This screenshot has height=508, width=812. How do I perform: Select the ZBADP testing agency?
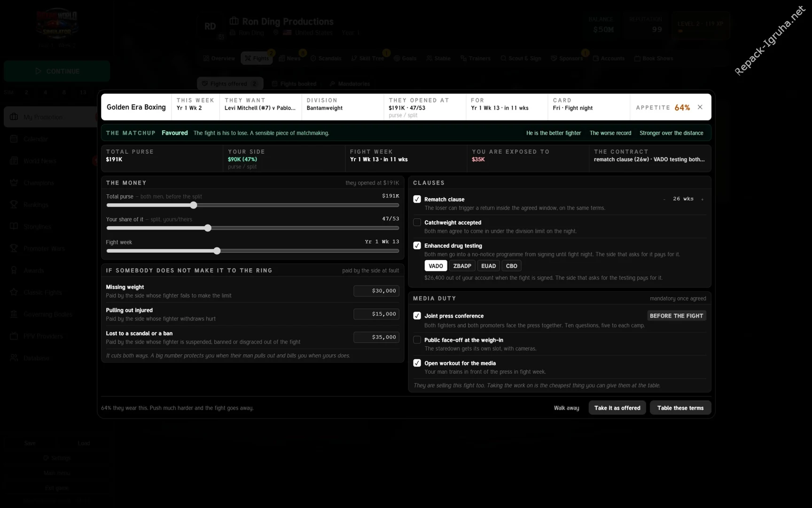click(462, 266)
